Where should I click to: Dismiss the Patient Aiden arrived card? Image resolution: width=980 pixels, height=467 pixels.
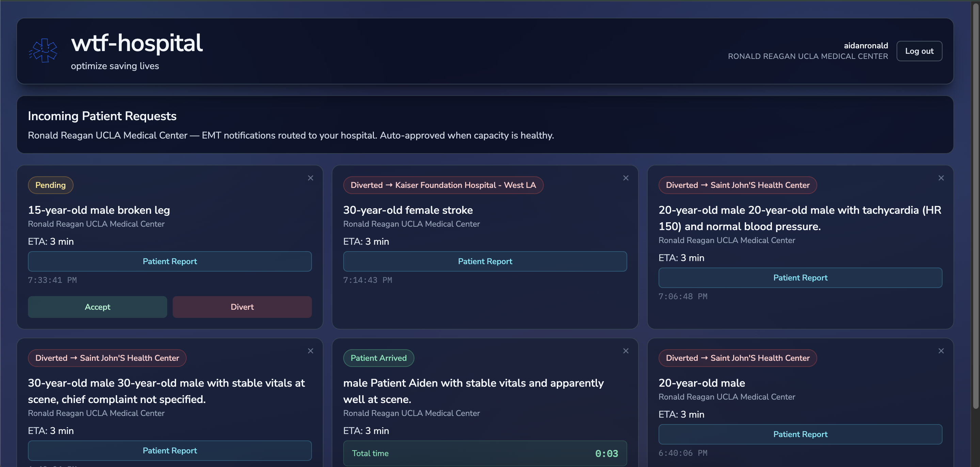click(626, 351)
